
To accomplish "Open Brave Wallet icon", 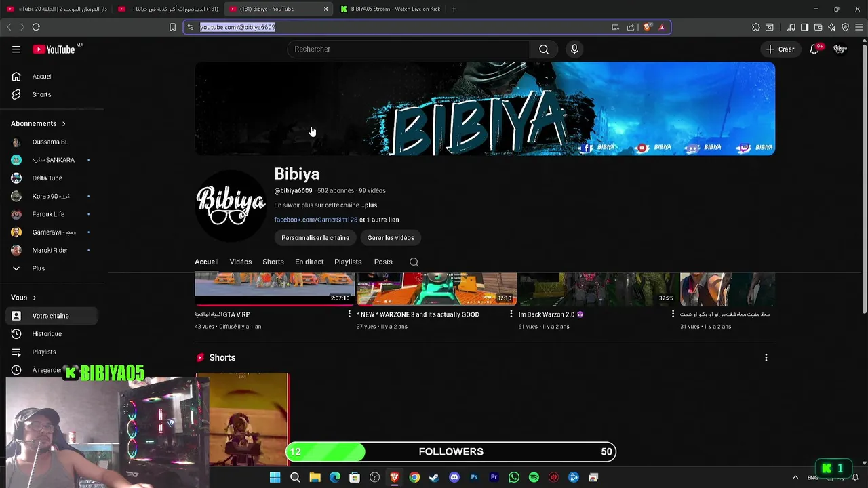I will pyautogui.click(x=818, y=27).
